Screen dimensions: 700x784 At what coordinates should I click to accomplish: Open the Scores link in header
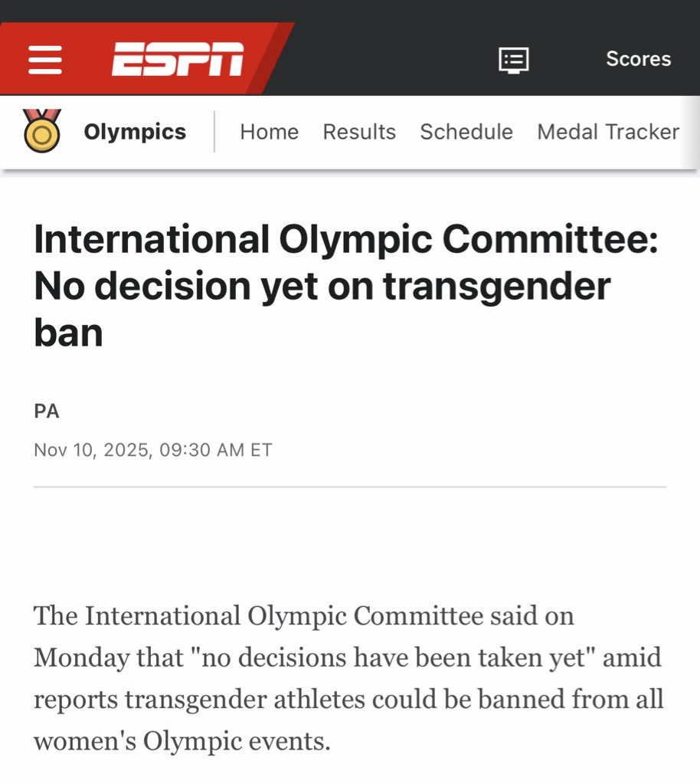[x=638, y=59]
